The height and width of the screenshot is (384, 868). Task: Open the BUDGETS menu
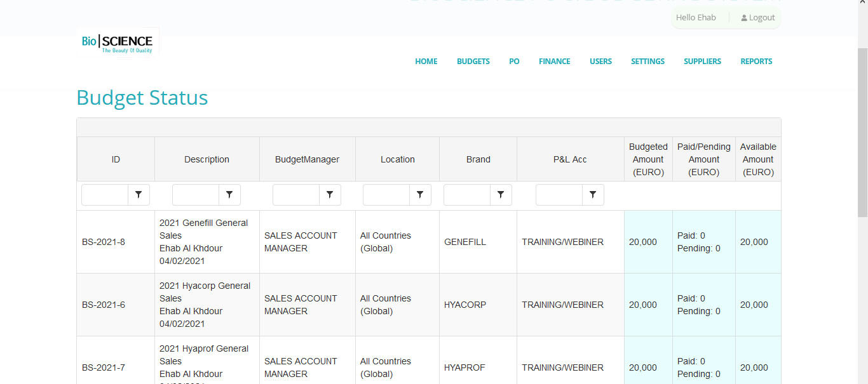point(473,62)
